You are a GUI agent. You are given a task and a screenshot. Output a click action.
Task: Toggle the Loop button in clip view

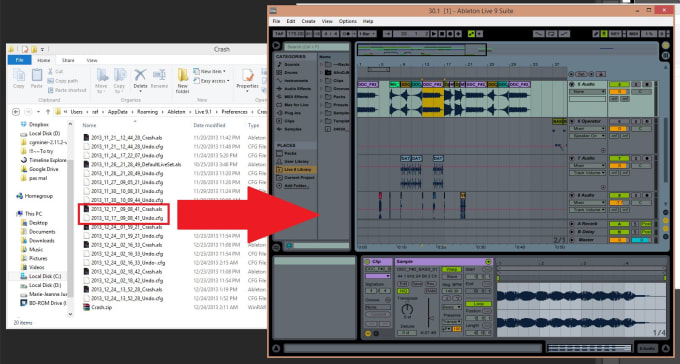[x=478, y=304]
